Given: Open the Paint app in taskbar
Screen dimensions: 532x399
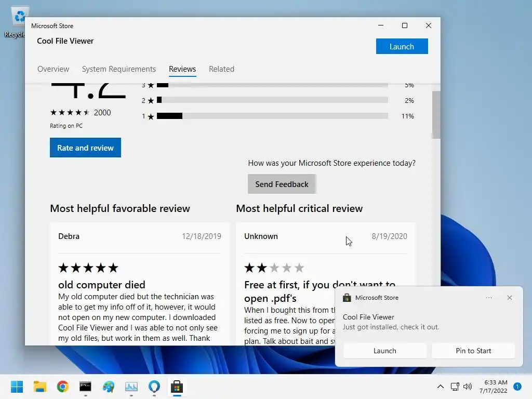Looking at the screenshot, I should click(109, 387).
